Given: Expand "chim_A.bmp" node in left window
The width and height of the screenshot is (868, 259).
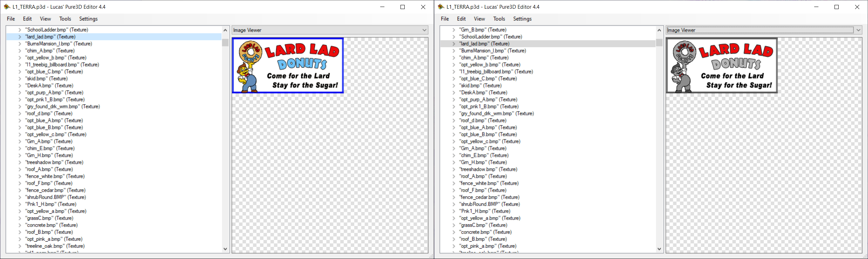Looking at the screenshot, I should click(20, 51).
